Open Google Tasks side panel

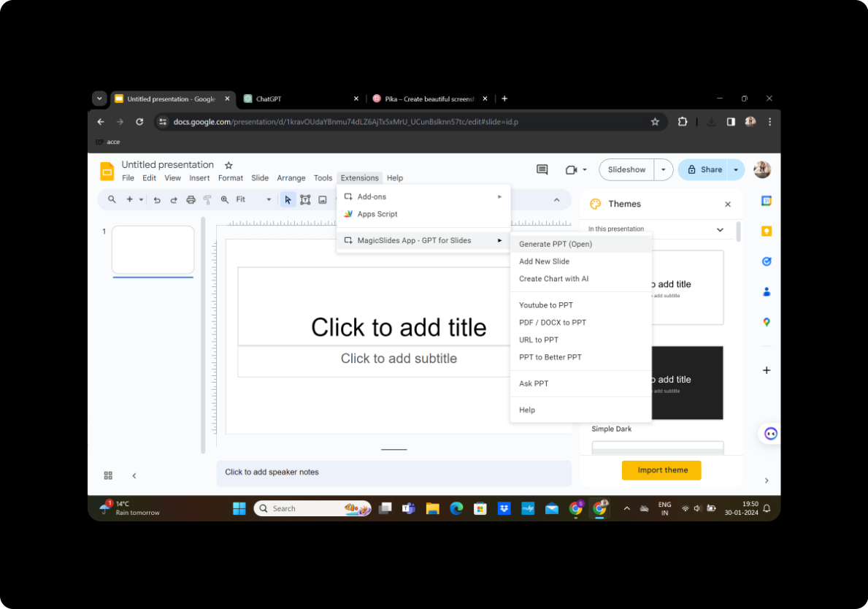[x=767, y=261]
